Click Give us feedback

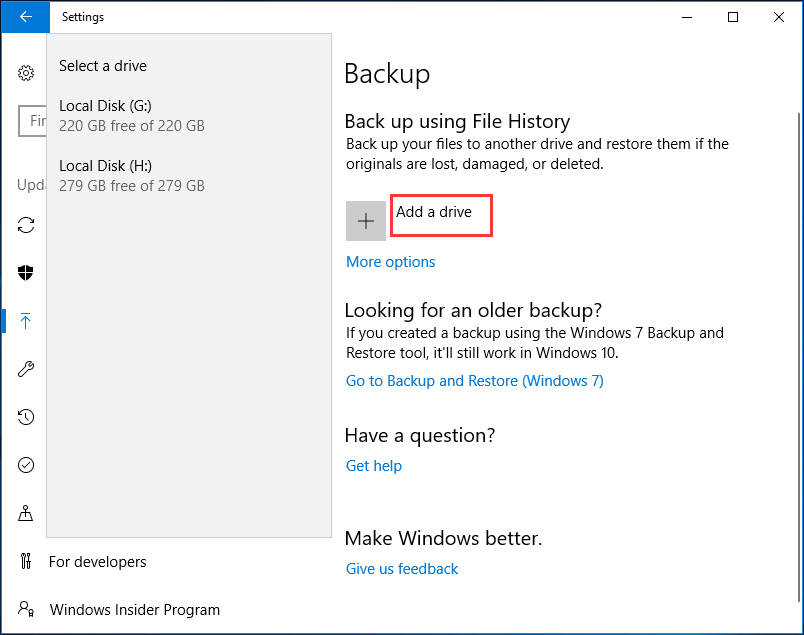401,568
